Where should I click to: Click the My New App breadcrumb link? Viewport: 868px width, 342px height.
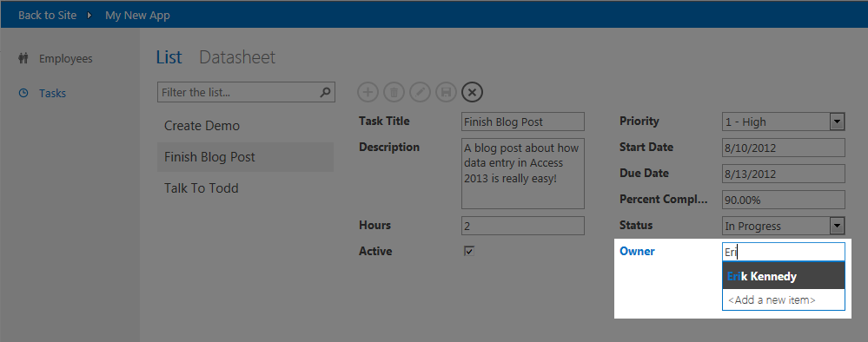[137, 16]
